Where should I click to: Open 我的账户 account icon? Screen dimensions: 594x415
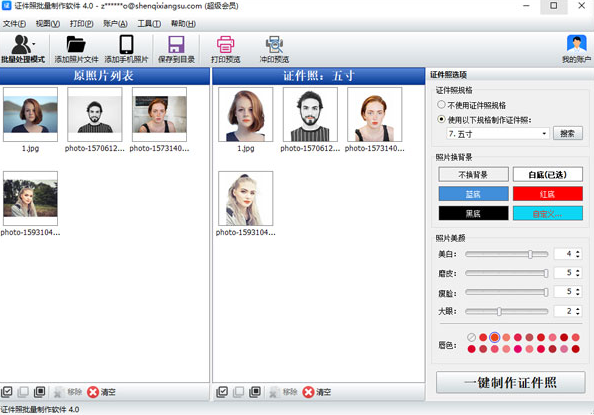click(577, 44)
